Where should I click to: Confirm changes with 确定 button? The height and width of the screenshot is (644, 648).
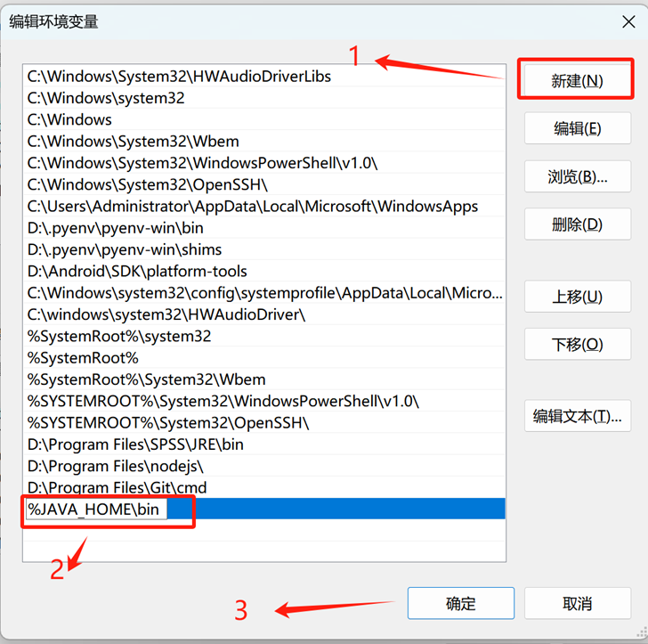click(461, 603)
